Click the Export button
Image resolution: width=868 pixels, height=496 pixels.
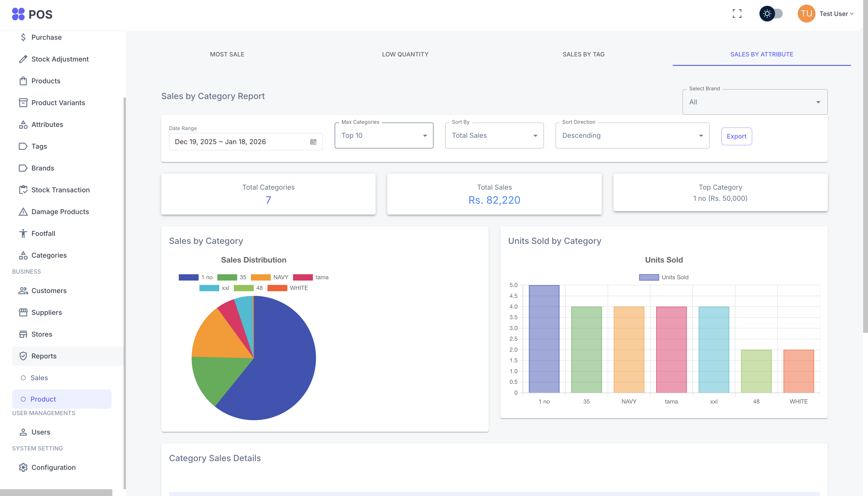pos(736,136)
